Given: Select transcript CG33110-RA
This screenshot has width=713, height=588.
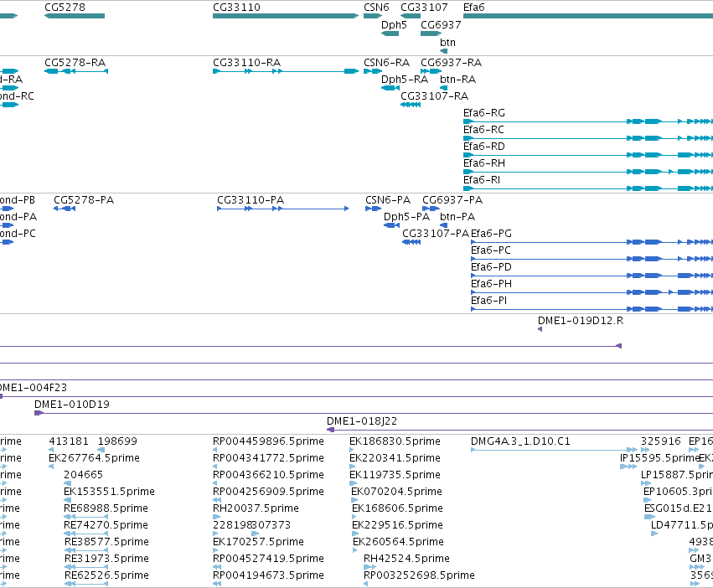Looking at the screenshot, I should coord(286,71).
